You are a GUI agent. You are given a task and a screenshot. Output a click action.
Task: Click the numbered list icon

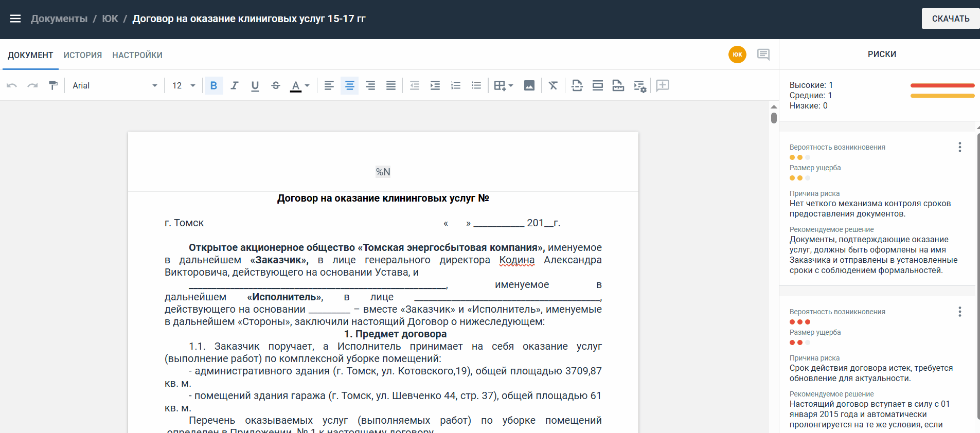pyautogui.click(x=456, y=85)
